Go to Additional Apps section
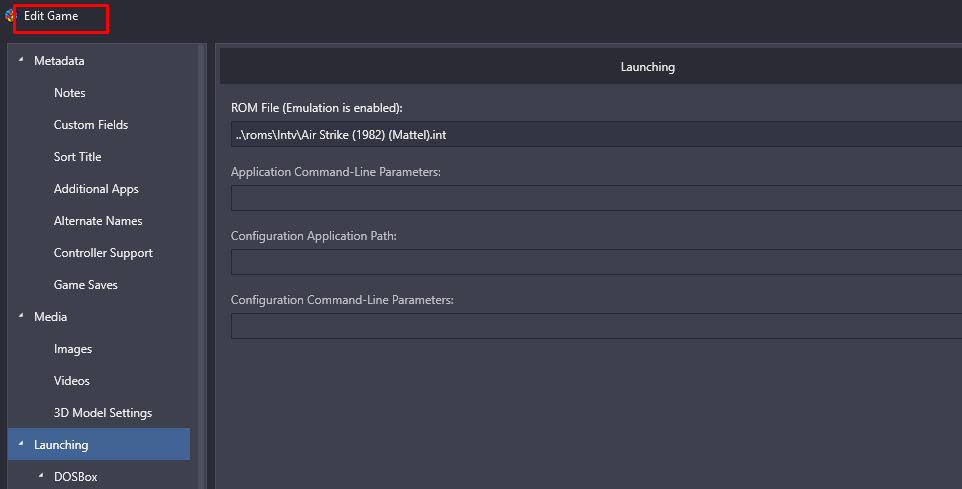 point(96,189)
